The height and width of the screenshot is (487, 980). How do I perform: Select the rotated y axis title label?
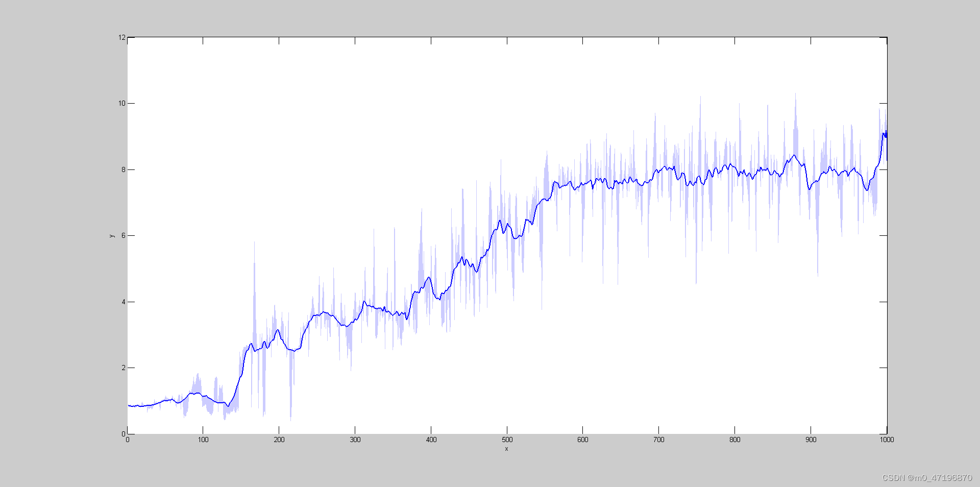tap(112, 236)
